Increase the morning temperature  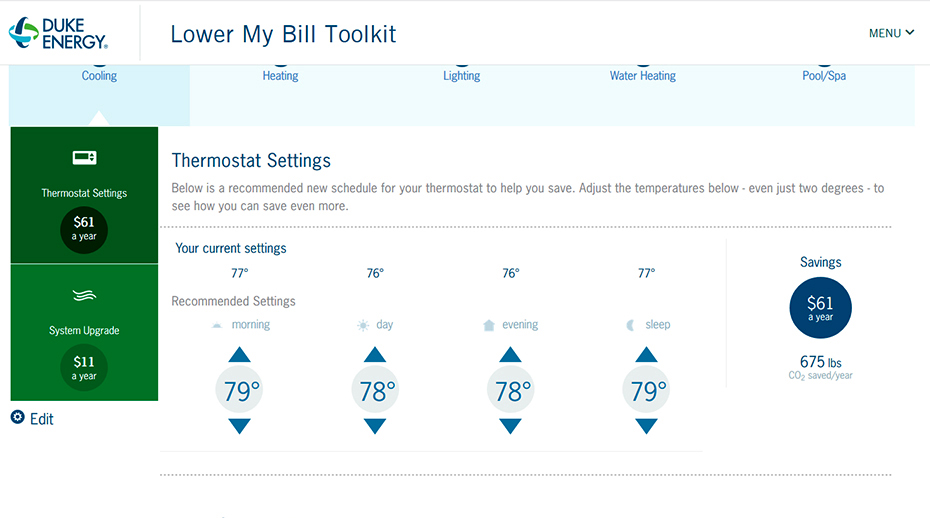[x=240, y=355]
